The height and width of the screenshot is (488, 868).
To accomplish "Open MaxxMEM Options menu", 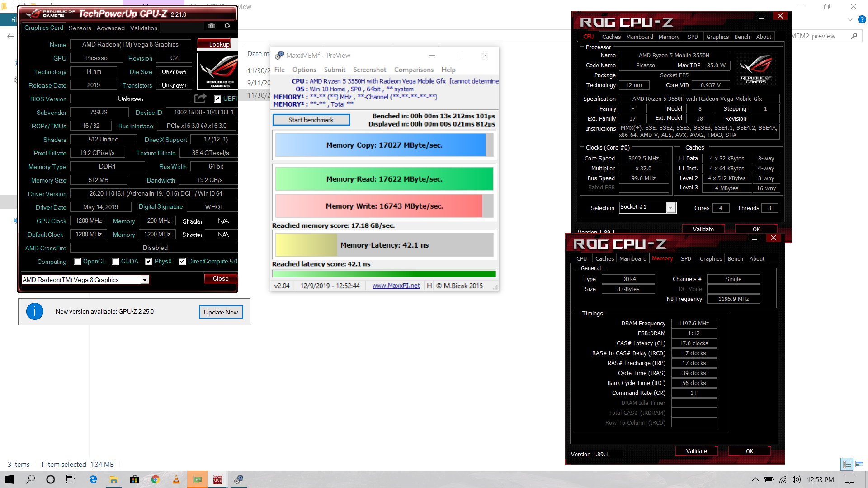I will (x=304, y=70).
